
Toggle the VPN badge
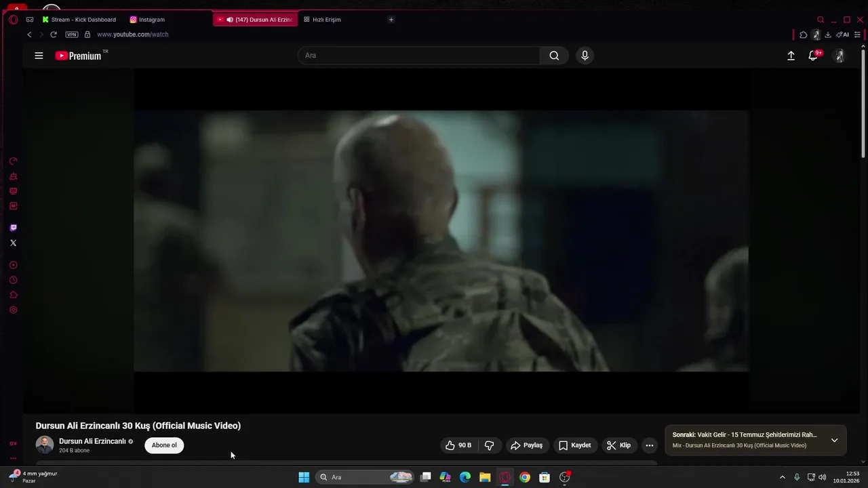tap(72, 35)
